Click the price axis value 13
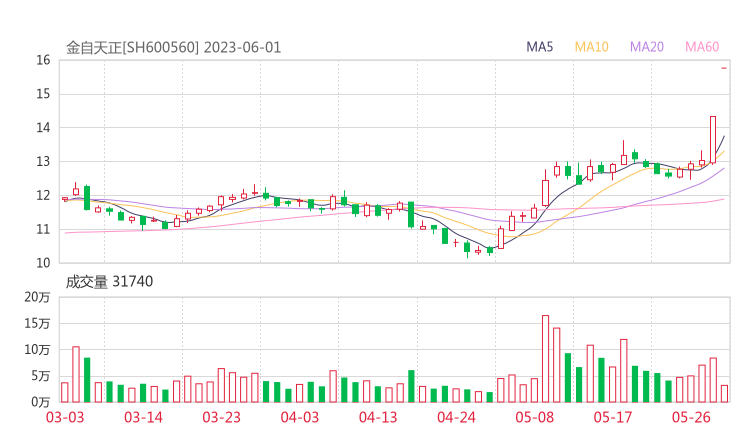This screenshot has width=740, height=440. point(43,161)
